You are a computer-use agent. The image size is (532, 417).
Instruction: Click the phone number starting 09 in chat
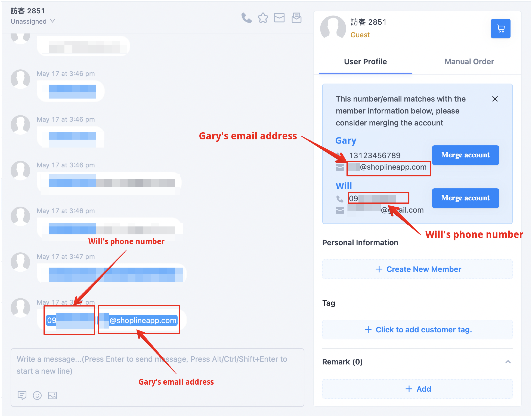70,320
